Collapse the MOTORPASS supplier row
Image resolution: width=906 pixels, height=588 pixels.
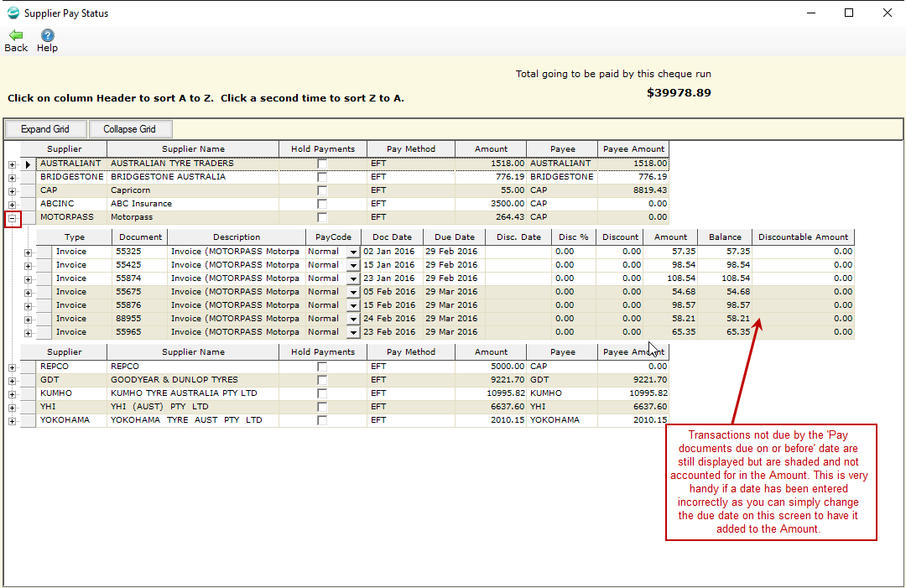[12, 218]
